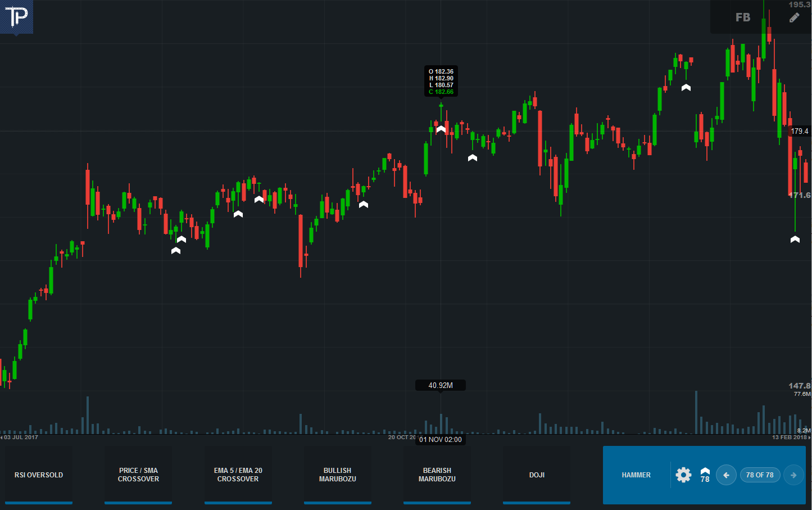Click the leftmost hammer marker on the chart

176,251
